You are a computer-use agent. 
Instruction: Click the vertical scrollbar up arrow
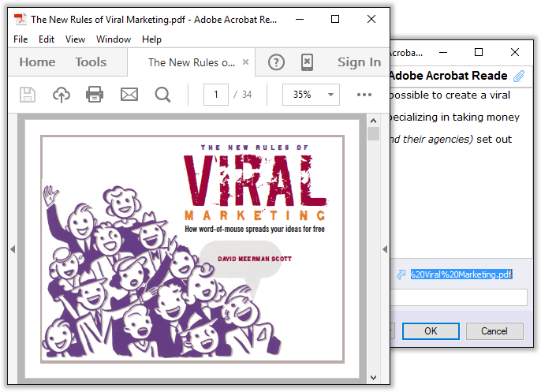pos(373,121)
